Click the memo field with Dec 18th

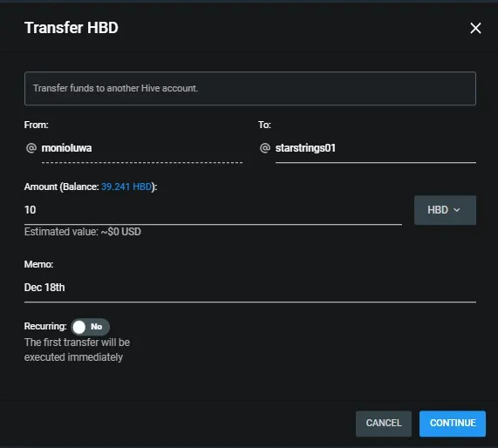250,288
